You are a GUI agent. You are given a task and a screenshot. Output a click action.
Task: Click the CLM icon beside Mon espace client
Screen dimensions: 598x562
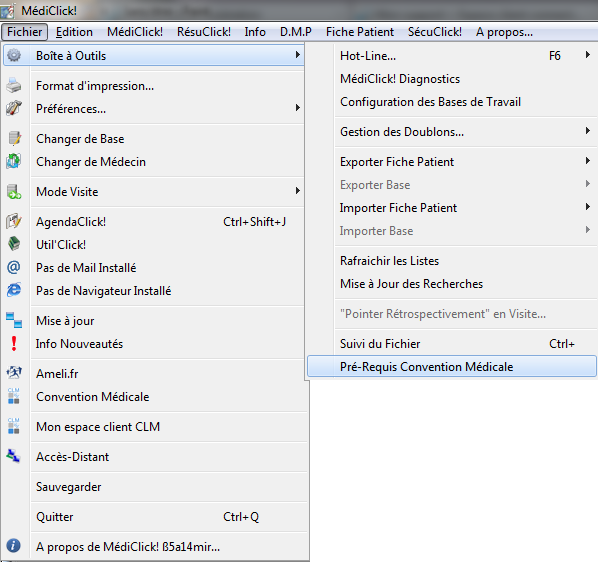point(14,426)
